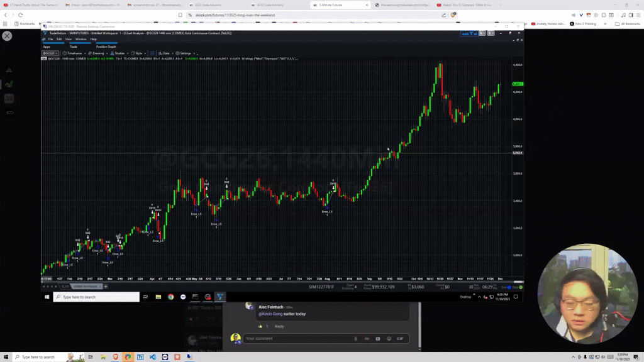Image resolution: width=644 pixels, height=362 pixels.
Task: Reply to Alec Feintuch's comment
Action: click(x=279, y=326)
